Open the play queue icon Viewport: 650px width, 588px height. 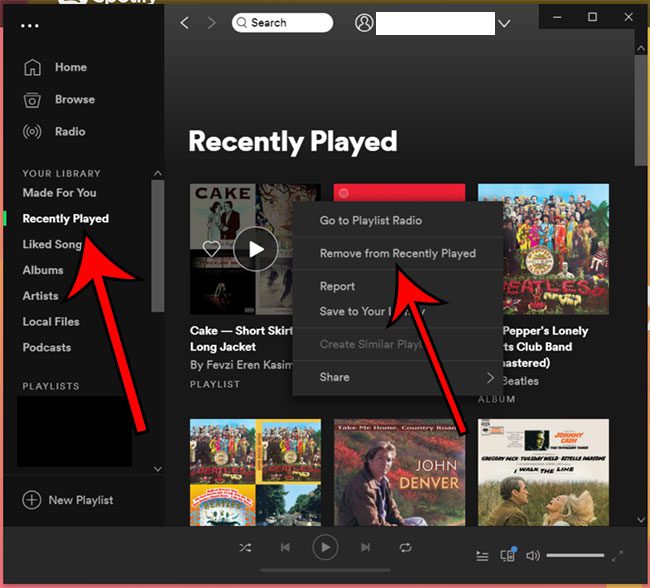pyautogui.click(x=482, y=556)
